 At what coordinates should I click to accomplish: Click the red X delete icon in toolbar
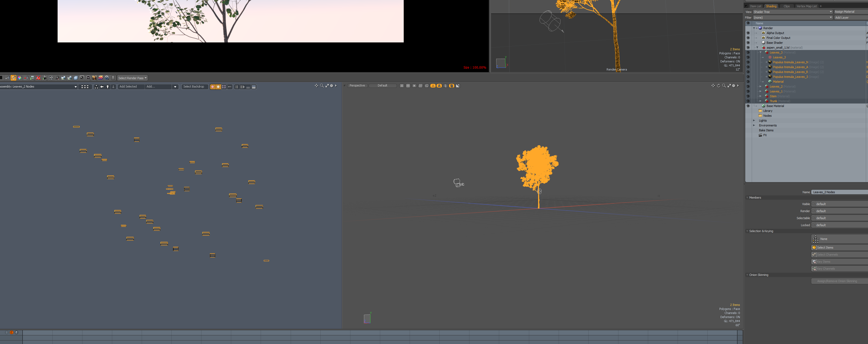38,78
